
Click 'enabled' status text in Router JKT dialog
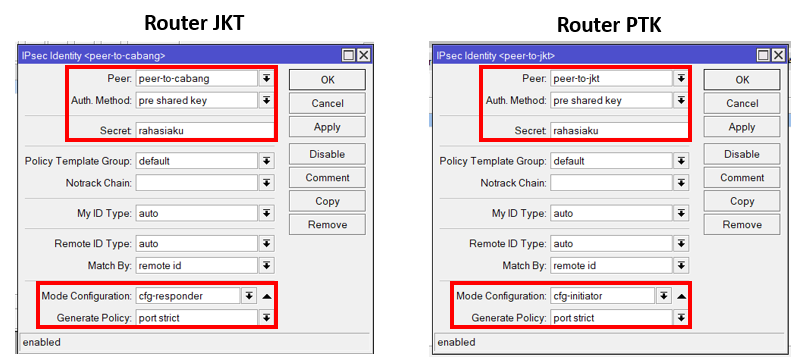[x=41, y=342]
